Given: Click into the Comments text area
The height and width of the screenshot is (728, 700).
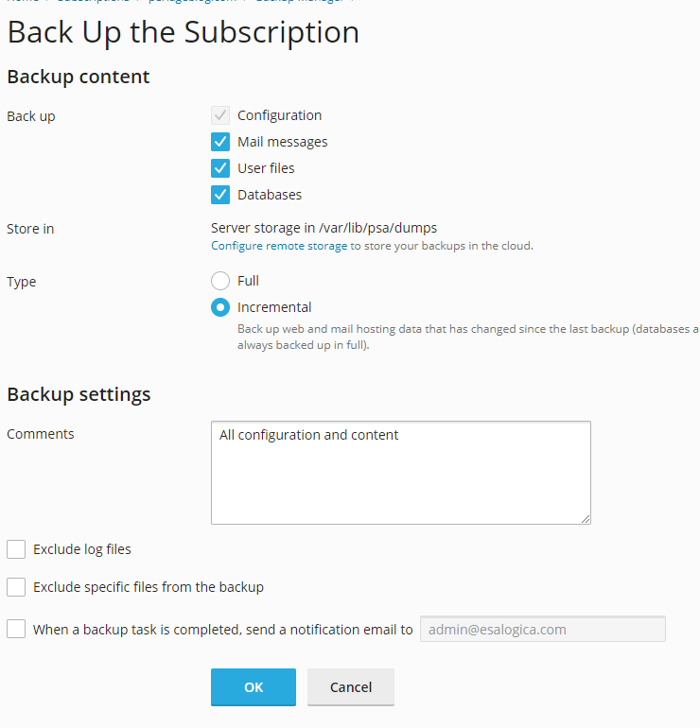Looking at the screenshot, I should coord(400,472).
